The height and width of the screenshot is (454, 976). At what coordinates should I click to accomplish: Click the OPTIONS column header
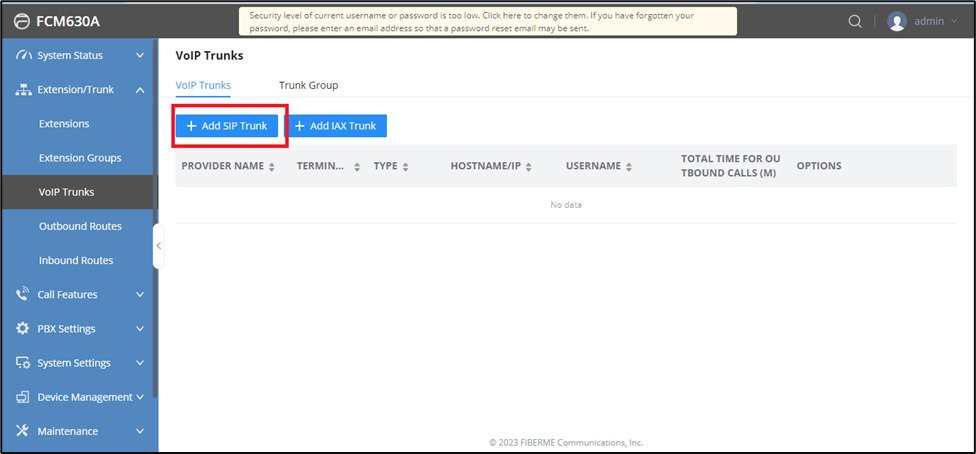819,166
